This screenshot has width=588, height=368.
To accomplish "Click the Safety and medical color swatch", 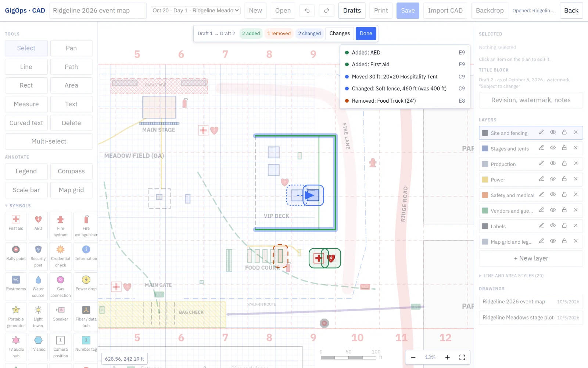I will pyautogui.click(x=485, y=195).
